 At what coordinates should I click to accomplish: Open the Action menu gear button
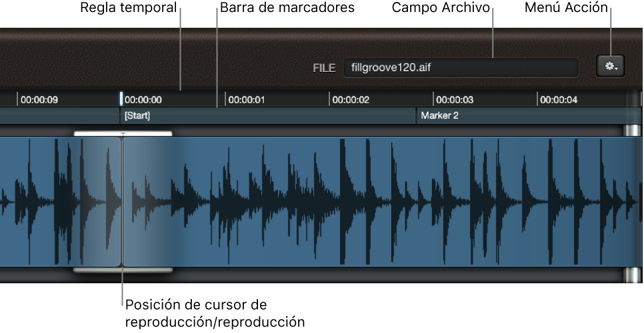[610, 67]
